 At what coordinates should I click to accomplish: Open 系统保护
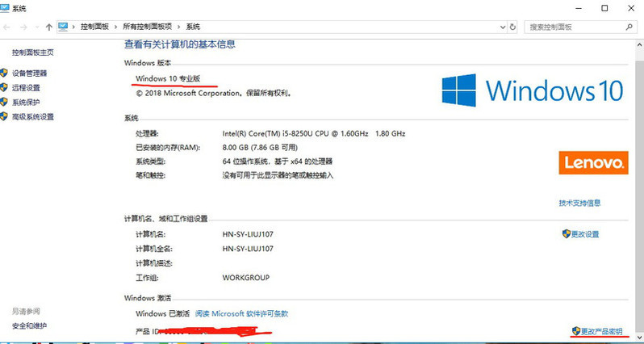[26, 102]
